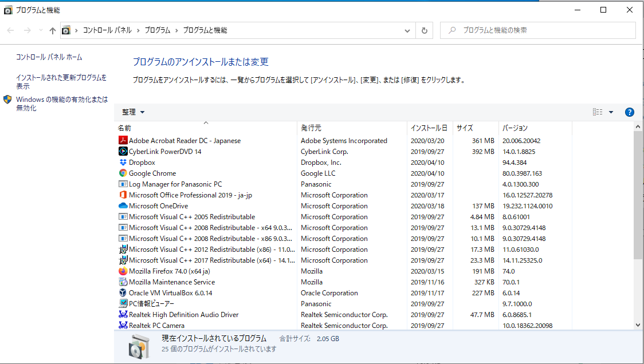The height and width of the screenshot is (364, 644).
Task: Select Mozilla Firefox 74.0 (x64 ja) entry
Action: point(170,271)
